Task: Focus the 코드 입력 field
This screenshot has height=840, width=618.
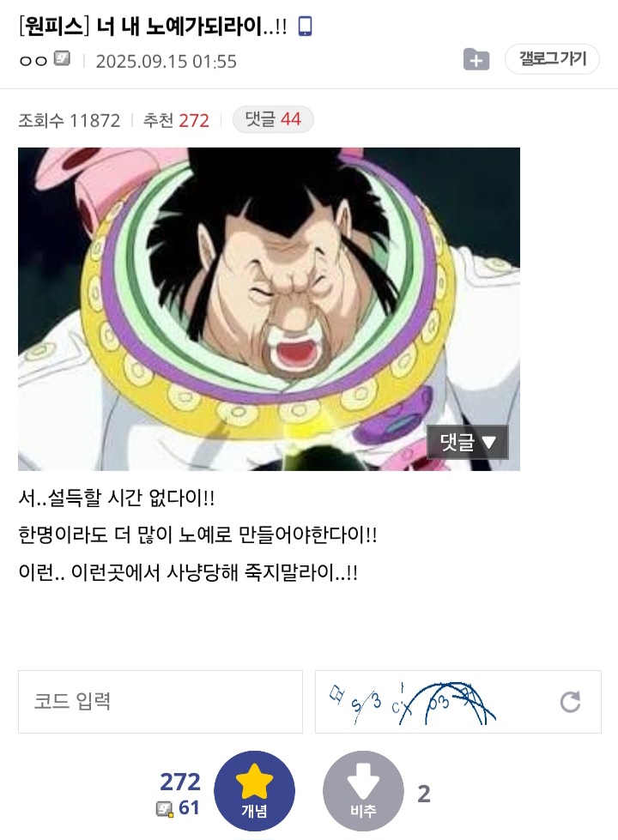Action: [x=161, y=701]
